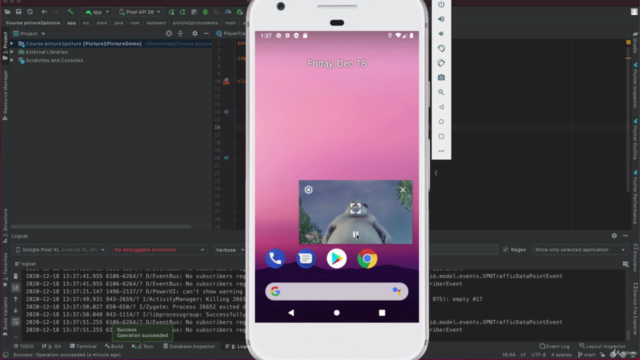This screenshot has width=640, height=360.
Task: Open the Play Store app on the emulator
Action: (x=336, y=259)
